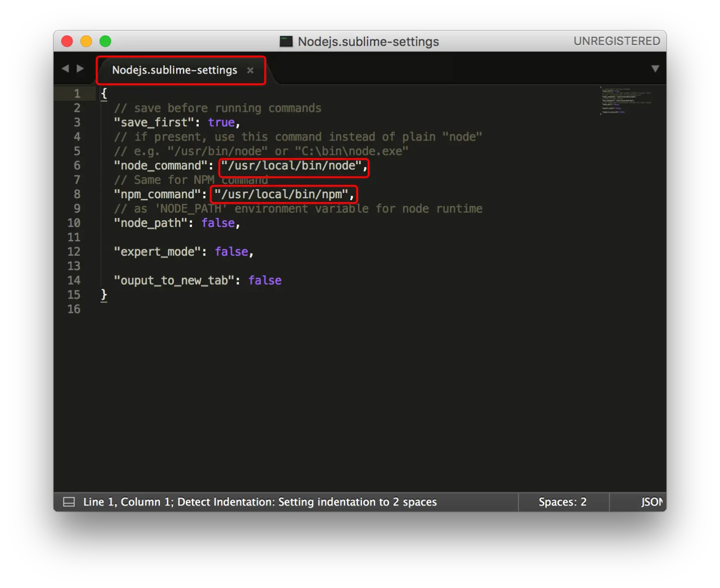
Task: Click the false value after "node_path"
Action: [x=218, y=223]
